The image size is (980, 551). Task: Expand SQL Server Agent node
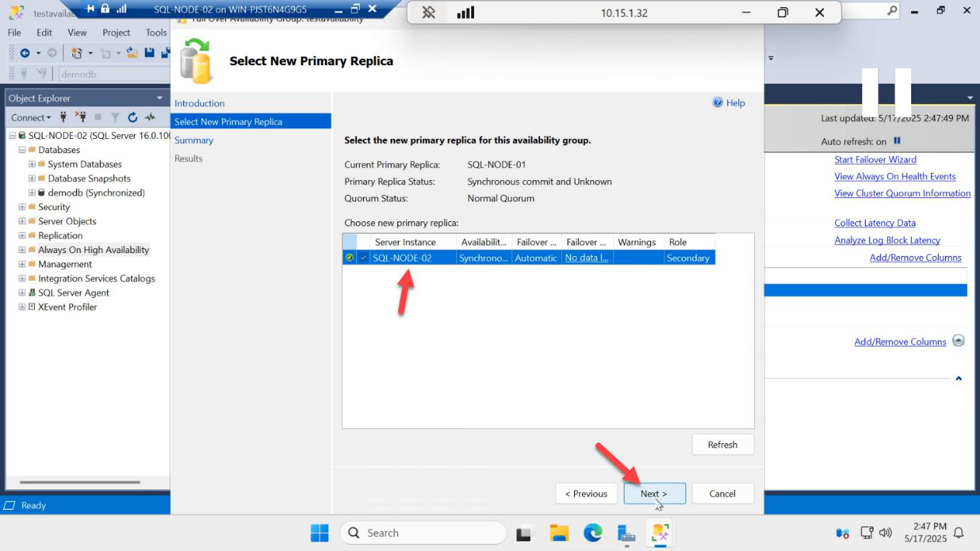(x=22, y=292)
